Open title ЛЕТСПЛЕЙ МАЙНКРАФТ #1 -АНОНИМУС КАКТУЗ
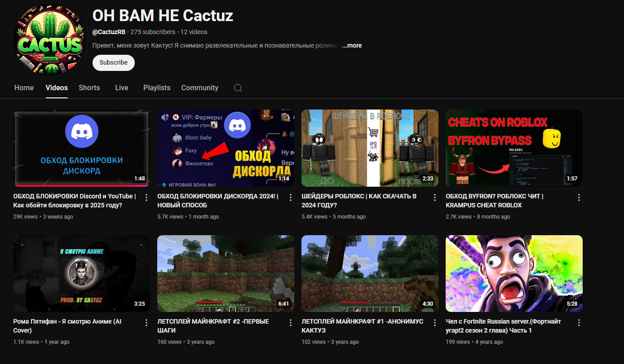 [363, 326]
